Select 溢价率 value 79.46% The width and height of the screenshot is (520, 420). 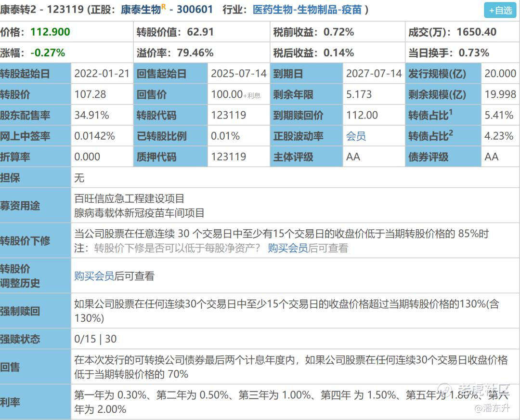(x=195, y=53)
